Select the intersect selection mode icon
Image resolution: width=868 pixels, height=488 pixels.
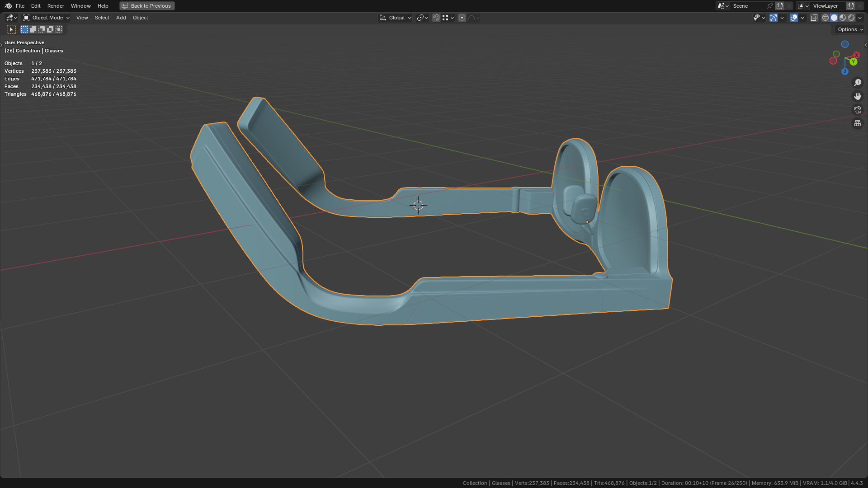(59, 29)
